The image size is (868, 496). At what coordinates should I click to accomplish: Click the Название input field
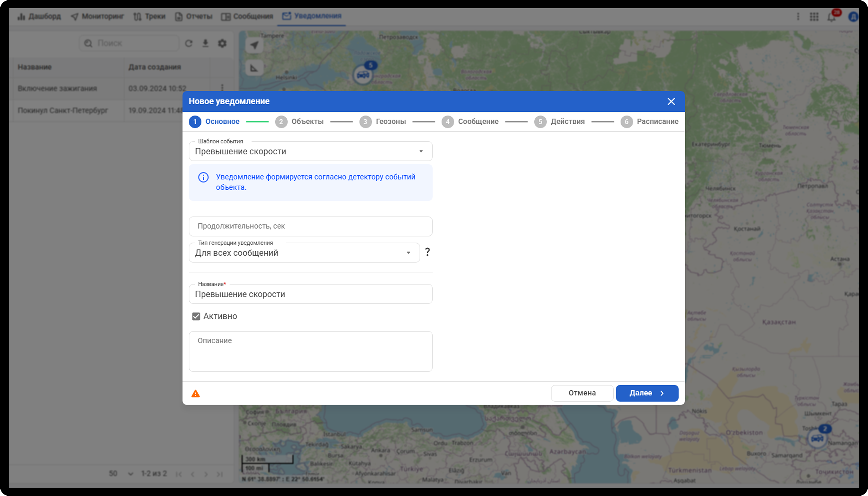[x=310, y=294]
